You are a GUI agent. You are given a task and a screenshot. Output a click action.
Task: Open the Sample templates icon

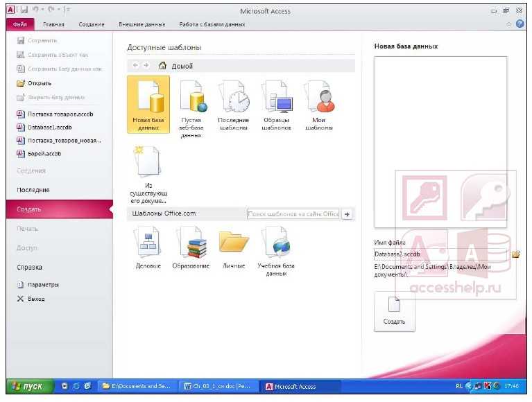276,105
